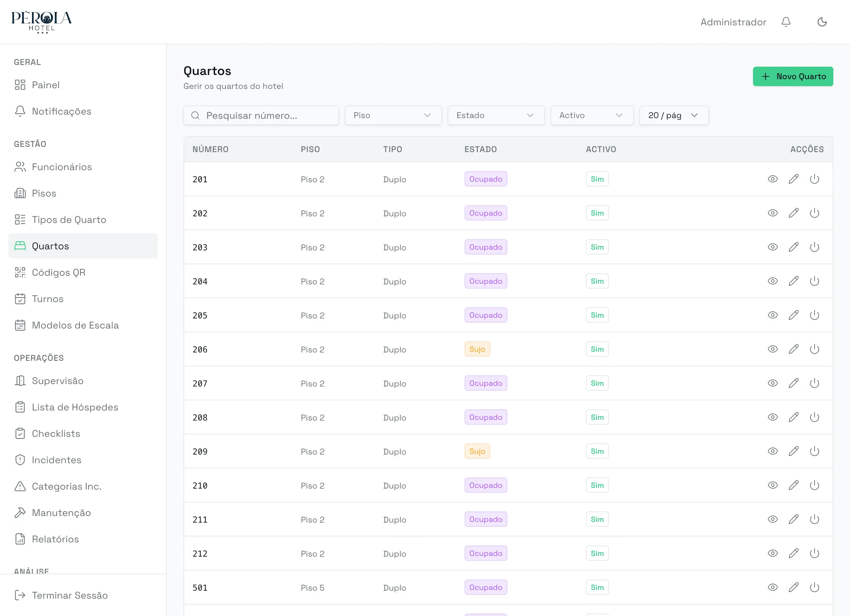Open Tipos de Quarto in the sidebar
This screenshot has height=616, width=850.
point(83,220)
